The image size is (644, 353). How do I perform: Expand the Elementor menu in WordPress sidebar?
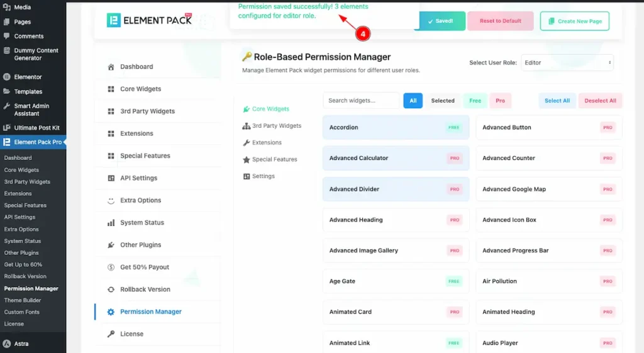pos(28,77)
